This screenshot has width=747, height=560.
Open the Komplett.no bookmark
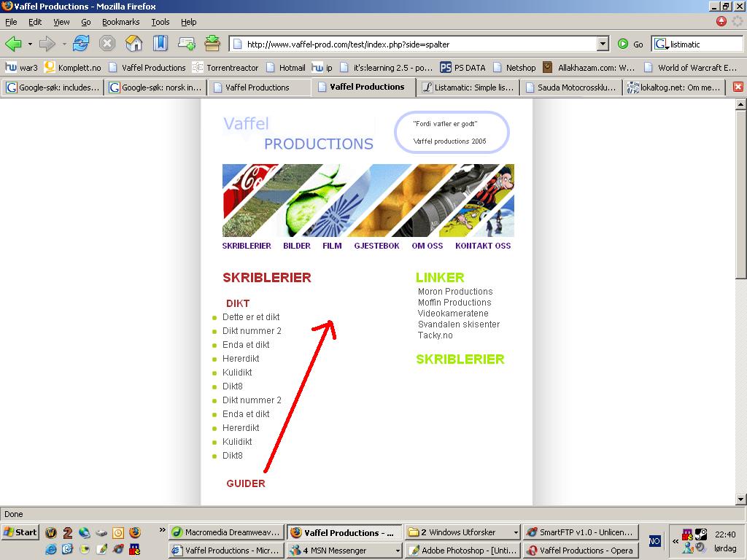point(72,68)
